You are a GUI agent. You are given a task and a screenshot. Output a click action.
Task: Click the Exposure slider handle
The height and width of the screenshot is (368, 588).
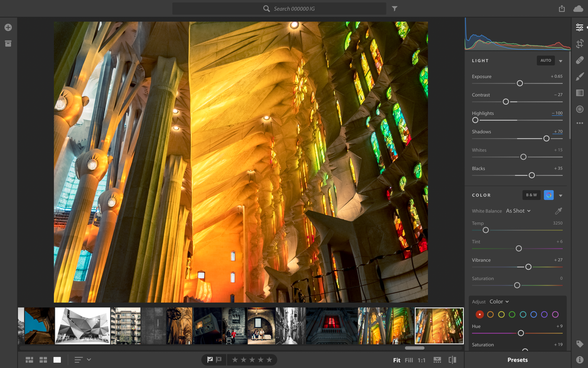coord(520,83)
